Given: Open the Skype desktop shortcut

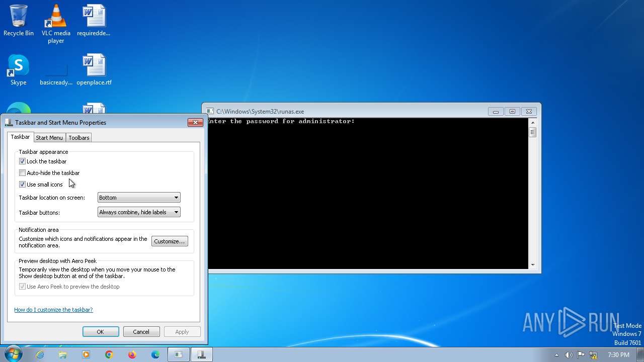Looking at the screenshot, I should 19,69.
